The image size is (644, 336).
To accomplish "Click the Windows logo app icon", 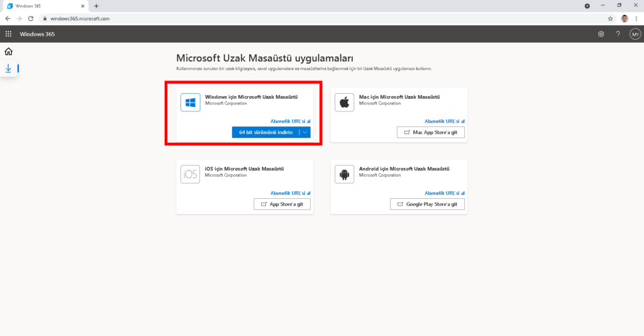I will coord(190,103).
